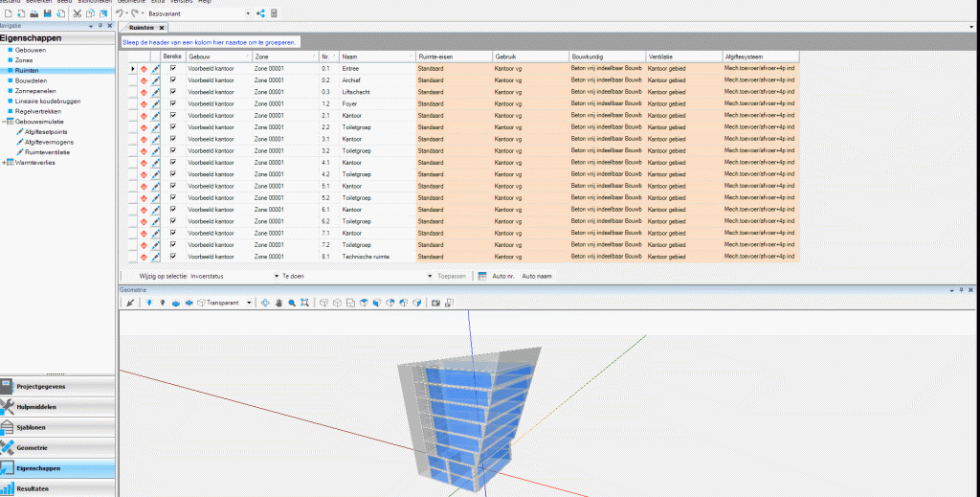This screenshot has height=497, width=980.
Task: Click the blue light bulb icon
Action: (148, 303)
